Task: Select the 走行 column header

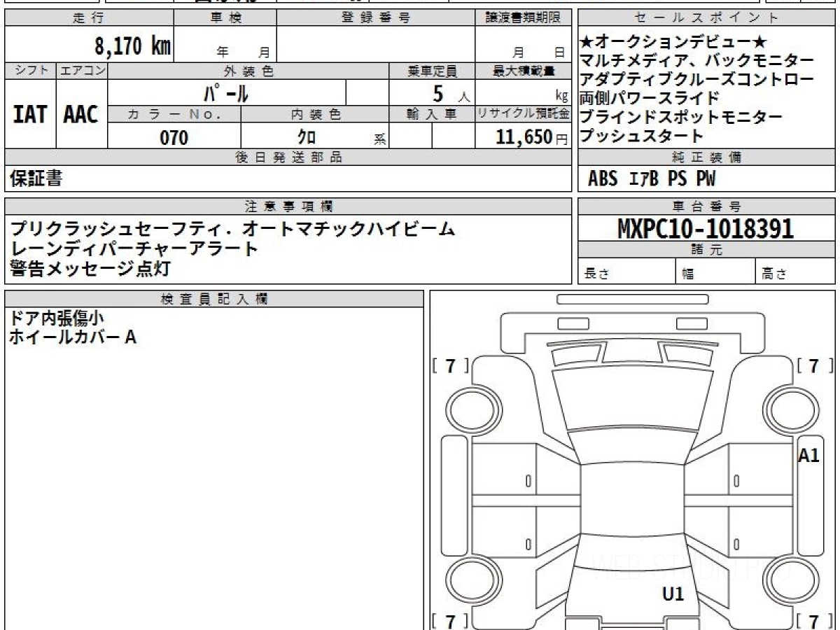Action: [x=88, y=18]
